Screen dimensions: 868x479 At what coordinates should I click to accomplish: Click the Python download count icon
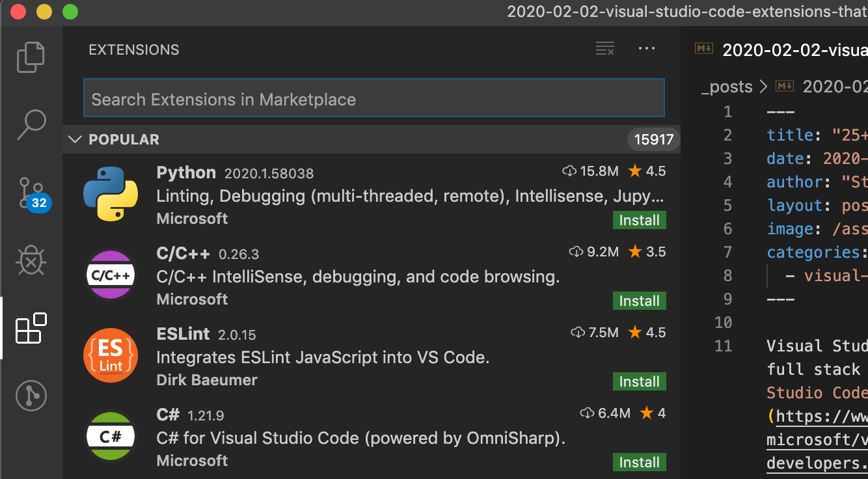(x=569, y=171)
